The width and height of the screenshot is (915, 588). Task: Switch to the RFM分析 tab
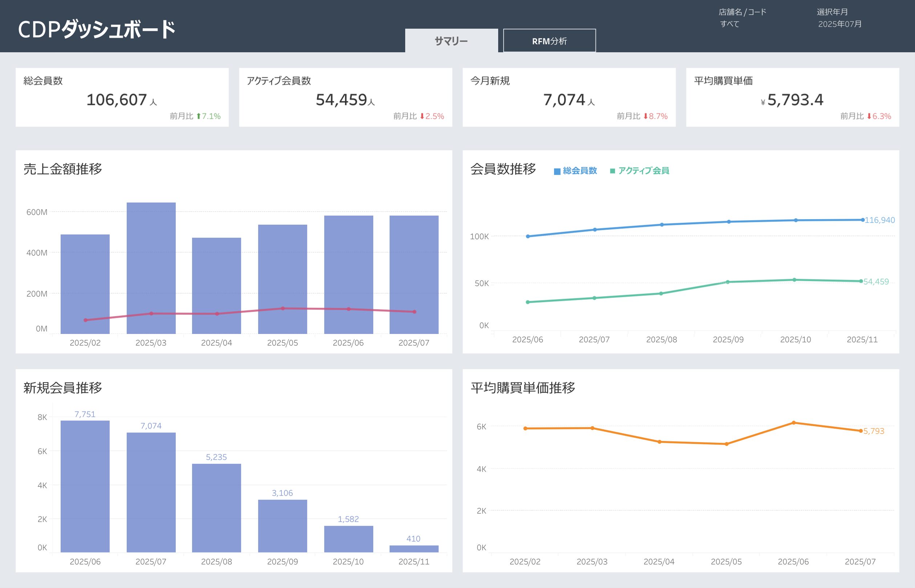tap(549, 41)
